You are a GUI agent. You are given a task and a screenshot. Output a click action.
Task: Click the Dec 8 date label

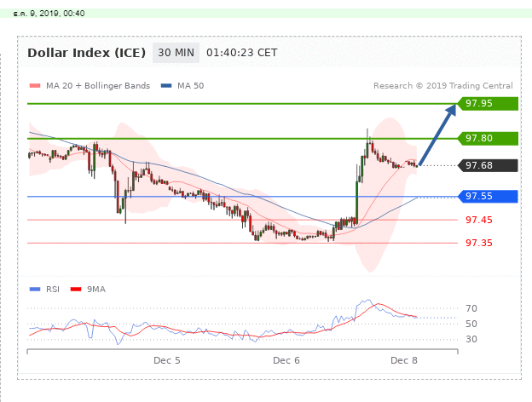pyautogui.click(x=404, y=360)
